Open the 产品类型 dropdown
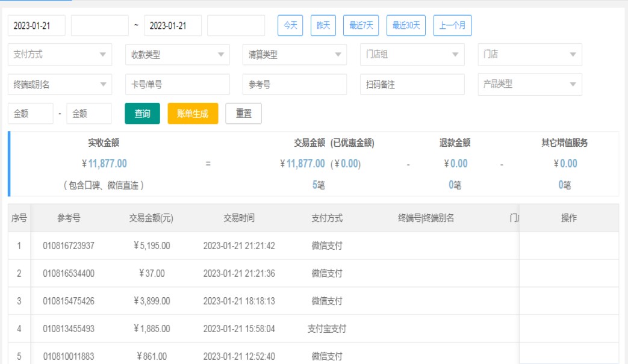The height and width of the screenshot is (364, 628). (x=529, y=85)
